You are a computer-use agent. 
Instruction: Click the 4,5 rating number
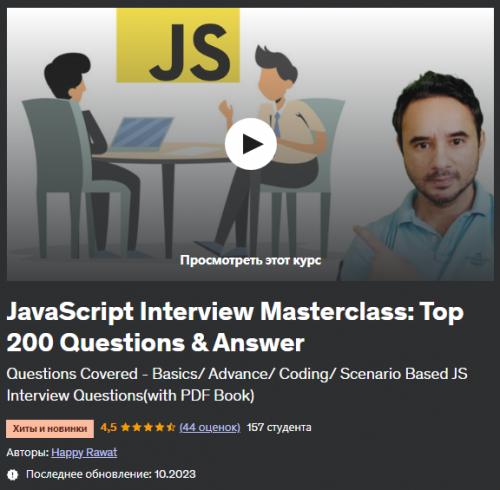tap(109, 427)
